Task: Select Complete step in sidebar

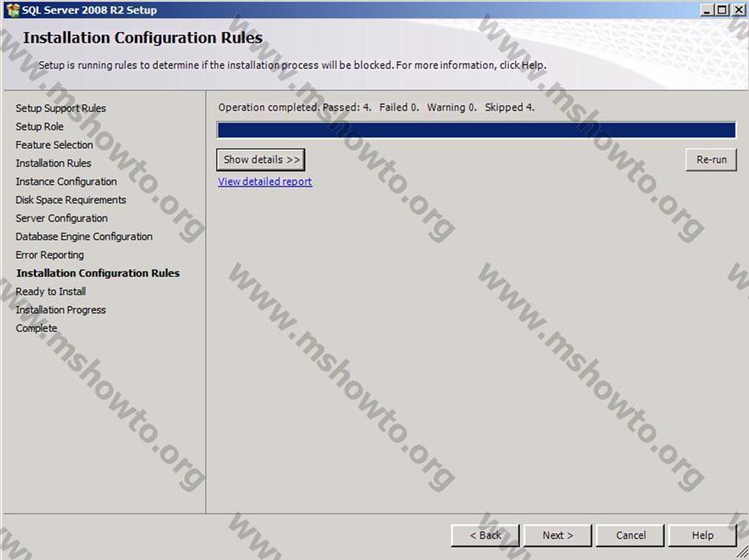Action: click(36, 328)
